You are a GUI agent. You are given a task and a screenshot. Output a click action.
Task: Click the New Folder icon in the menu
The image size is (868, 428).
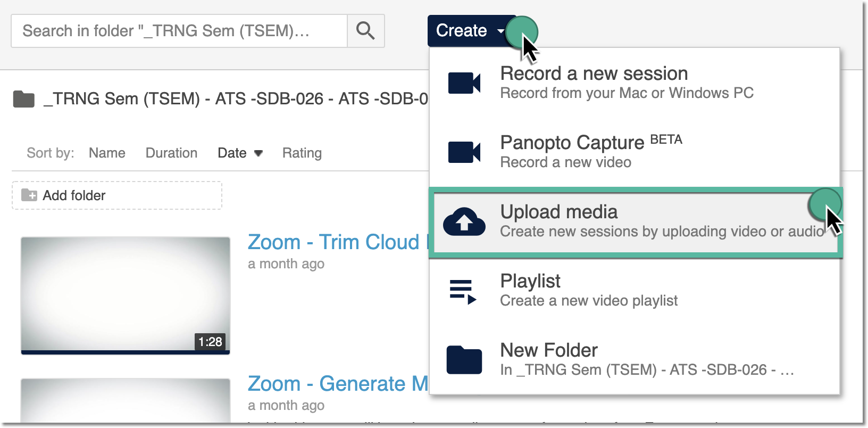point(464,360)
